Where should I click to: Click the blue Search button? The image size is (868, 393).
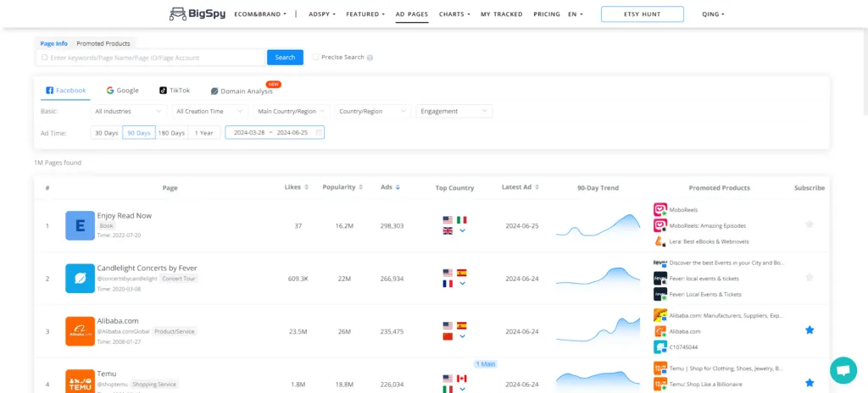click(x=285, y=58)
